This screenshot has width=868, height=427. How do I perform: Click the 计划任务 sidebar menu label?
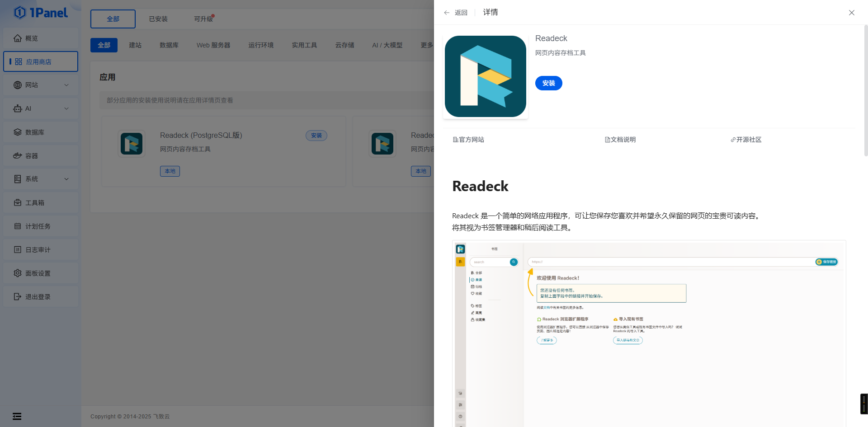[38, 226]
